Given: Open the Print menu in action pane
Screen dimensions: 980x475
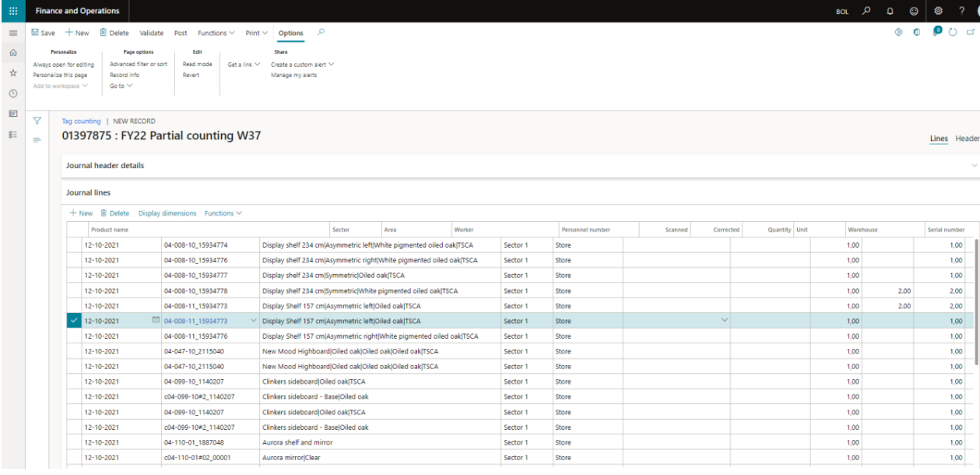Looking at the screenshot, I should [256, 33].
